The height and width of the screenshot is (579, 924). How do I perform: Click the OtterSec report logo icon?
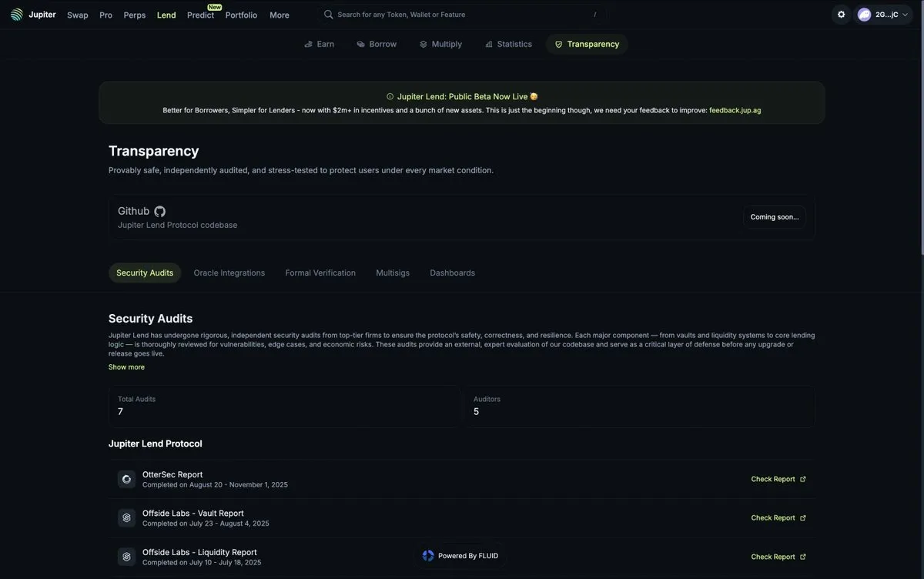click(x=126, y=479)
